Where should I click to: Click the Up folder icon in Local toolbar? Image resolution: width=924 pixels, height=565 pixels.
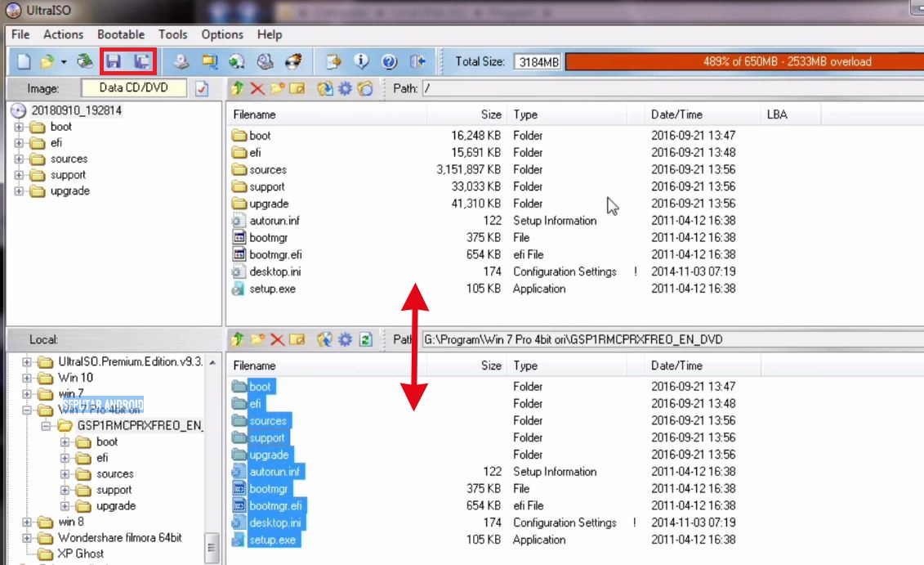[237, 339]
